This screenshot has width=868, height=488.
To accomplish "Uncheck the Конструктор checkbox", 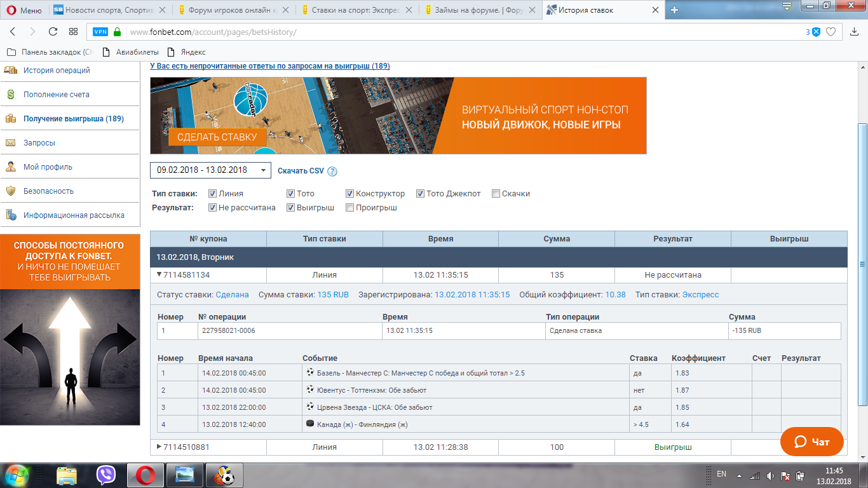I will point(349,194).
